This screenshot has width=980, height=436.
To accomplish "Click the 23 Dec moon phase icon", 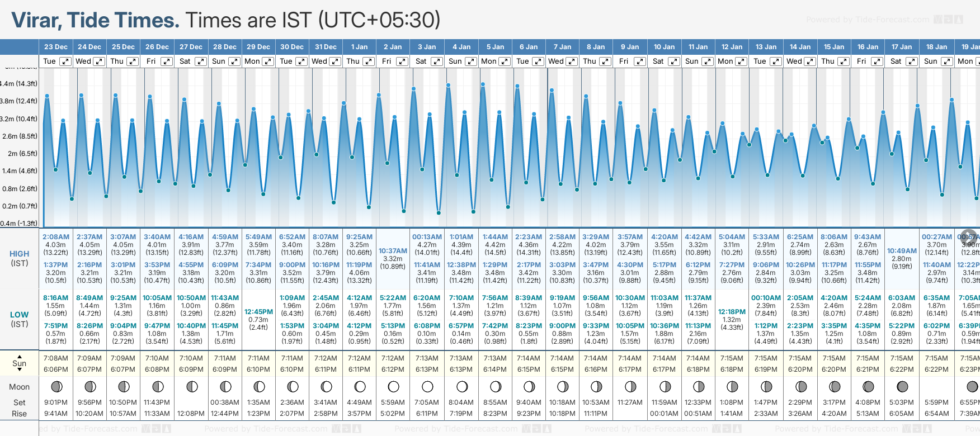I will tap(56, 386).
